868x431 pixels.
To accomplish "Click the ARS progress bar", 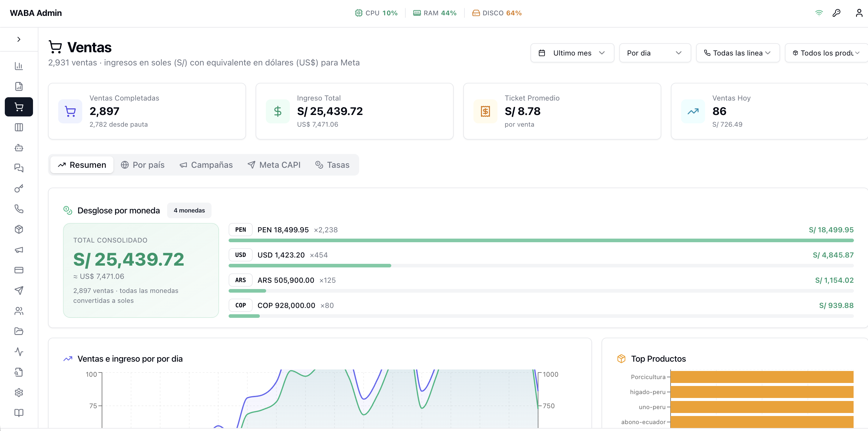I will click(x=541, y=291).
